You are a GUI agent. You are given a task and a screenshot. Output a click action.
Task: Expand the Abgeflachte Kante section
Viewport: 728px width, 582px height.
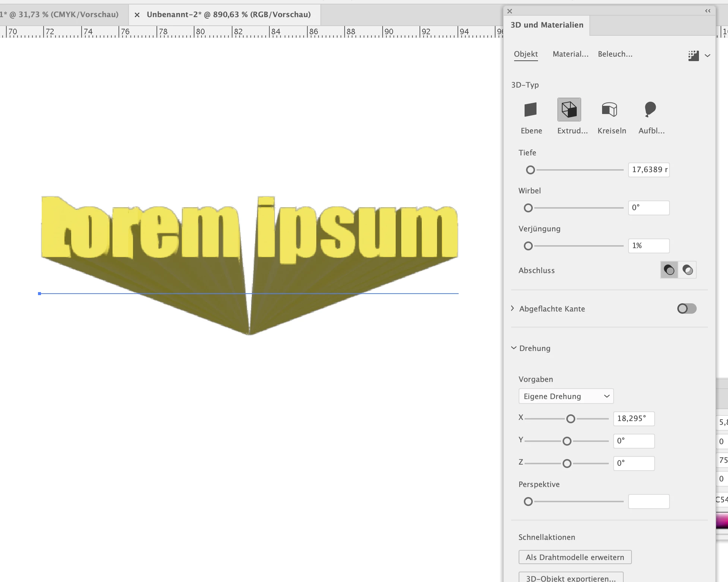click(513, 309)
